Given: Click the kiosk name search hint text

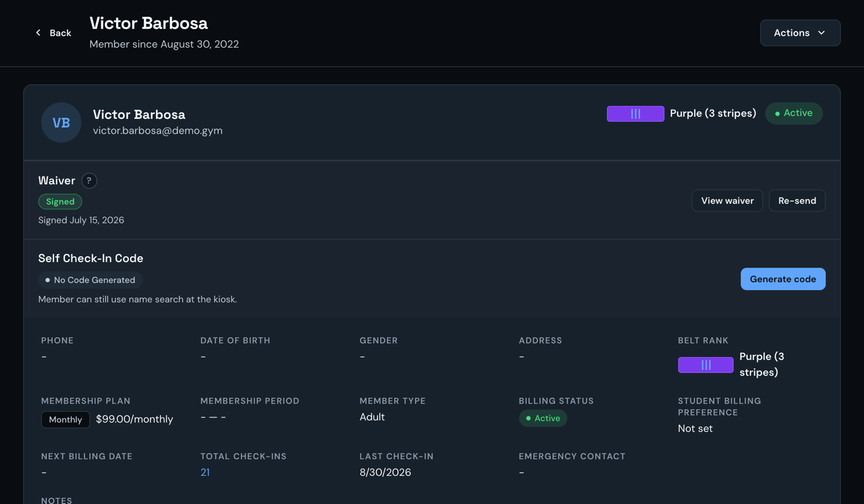Looking at the screenshot, I should pos(138,299).
